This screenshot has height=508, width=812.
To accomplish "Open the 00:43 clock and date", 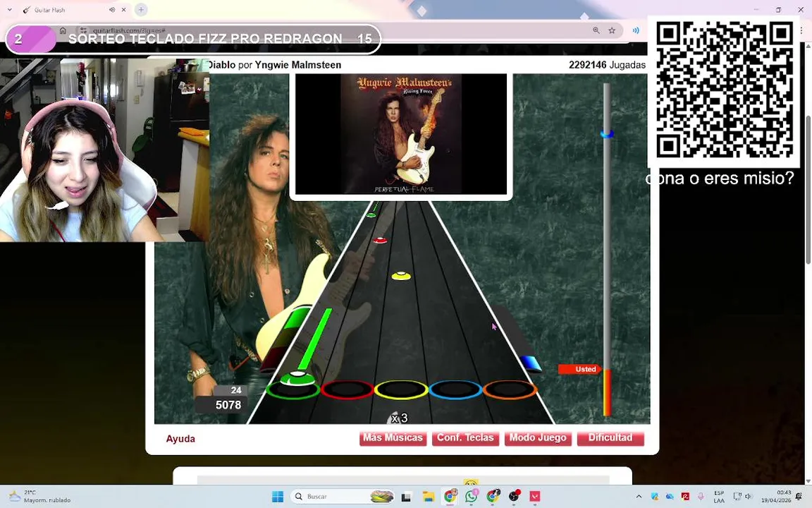I will click(775, 497).
